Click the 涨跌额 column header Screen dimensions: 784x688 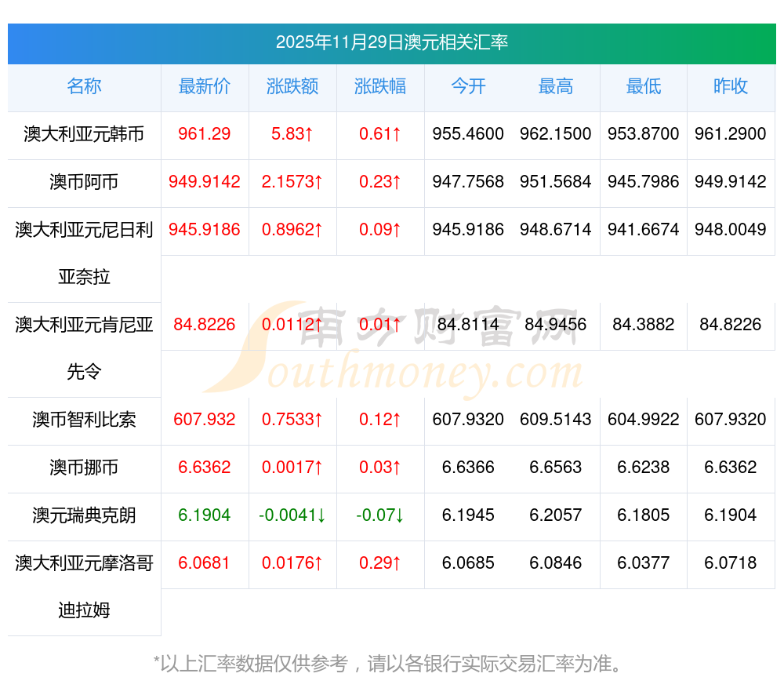(x=292, y=87)
